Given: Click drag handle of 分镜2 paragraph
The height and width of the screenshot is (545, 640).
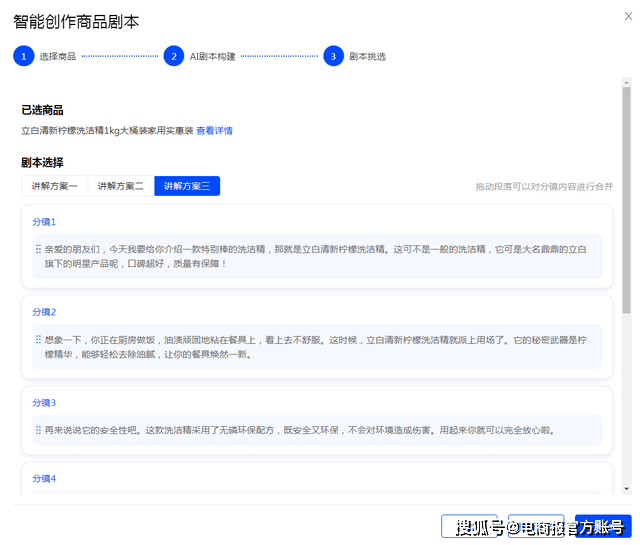Looking at the screenshot, I should [x=38, y=340].
